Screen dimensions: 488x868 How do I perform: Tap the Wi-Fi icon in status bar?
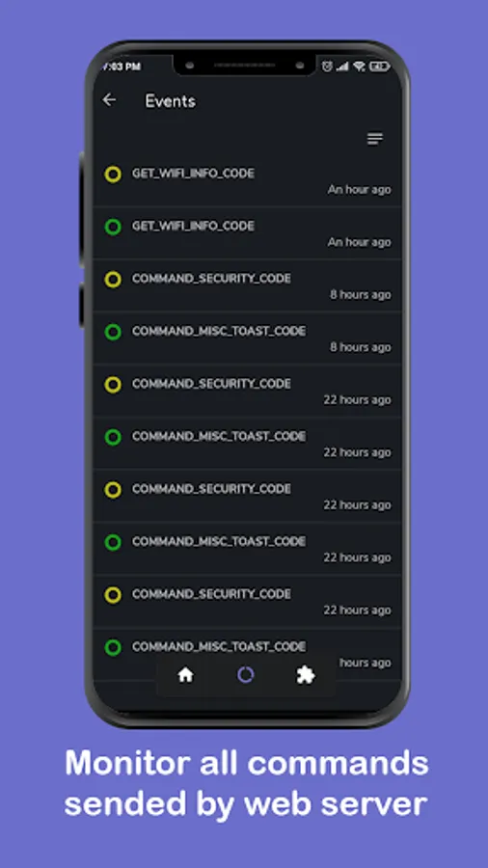click(x=359, y=67)
